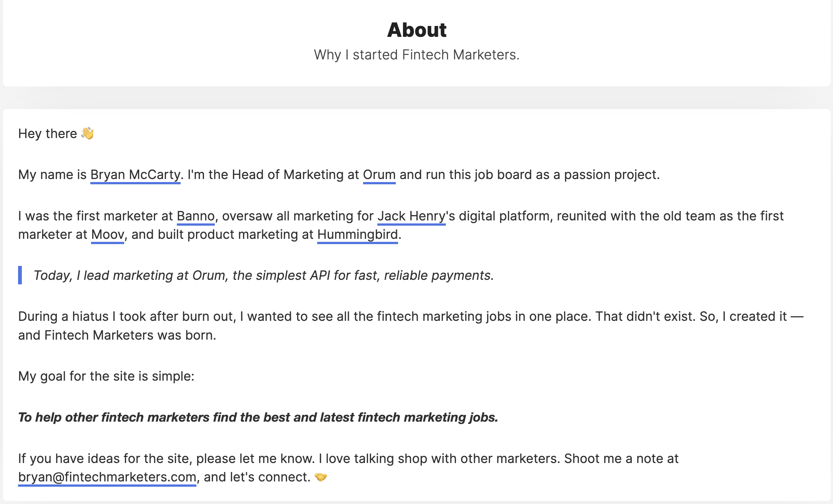This screenshot has height=504, width=833.
Task: Click the blue blockquote bar
Action: [x=20, y=275]
